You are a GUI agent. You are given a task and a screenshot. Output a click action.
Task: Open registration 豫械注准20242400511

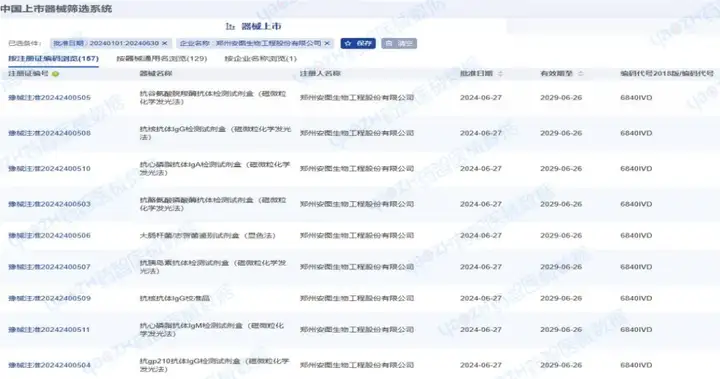pos(50,330)
